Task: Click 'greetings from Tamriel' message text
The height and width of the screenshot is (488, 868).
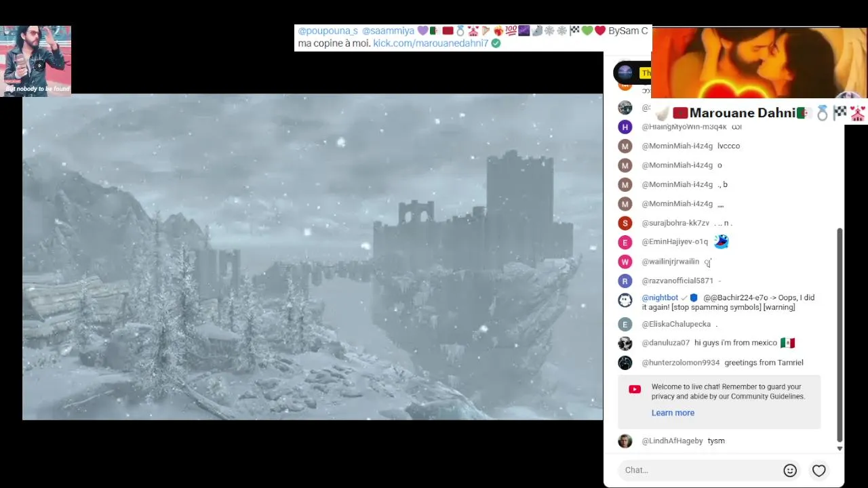Action: [764, 363]
